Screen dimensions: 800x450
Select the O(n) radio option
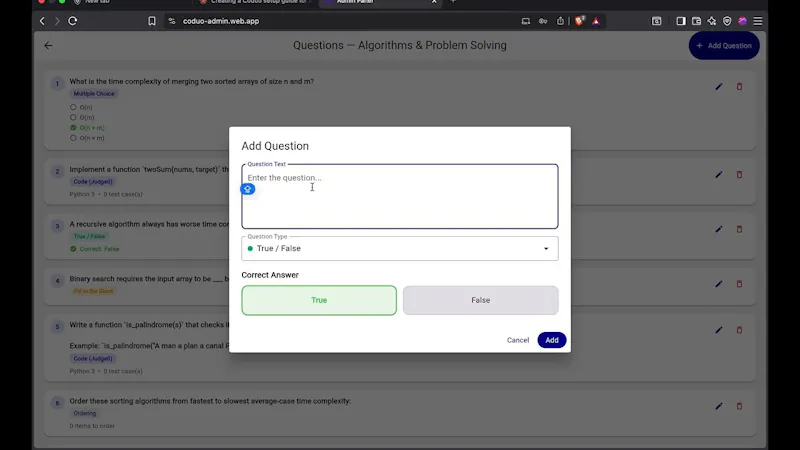(x=73, y=107)
